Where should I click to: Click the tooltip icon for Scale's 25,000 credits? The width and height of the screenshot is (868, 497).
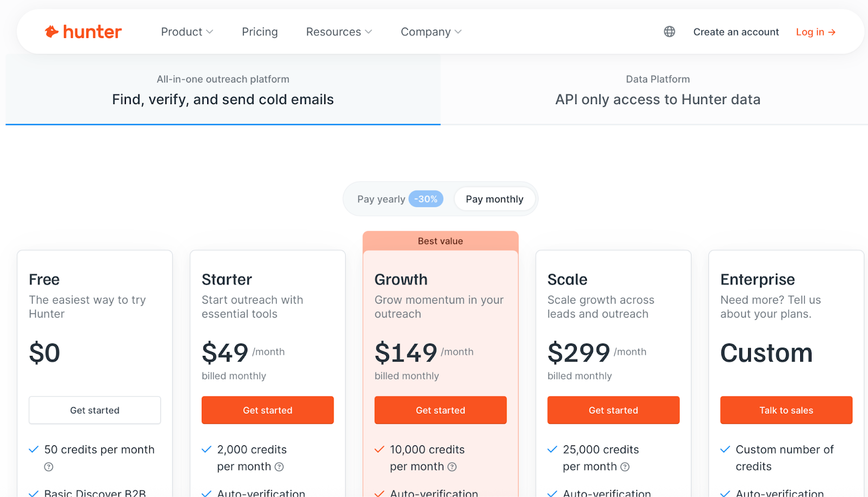click(626, 467)
